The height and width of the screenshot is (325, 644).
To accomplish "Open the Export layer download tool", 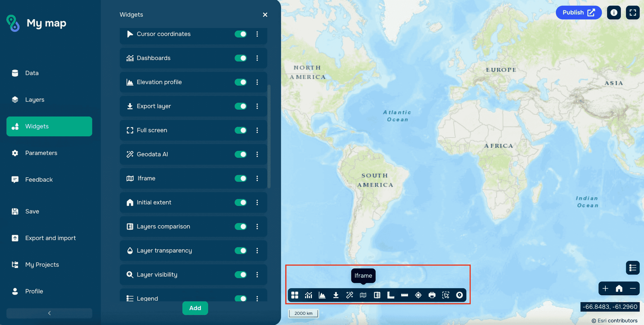I will click(336, 295).
